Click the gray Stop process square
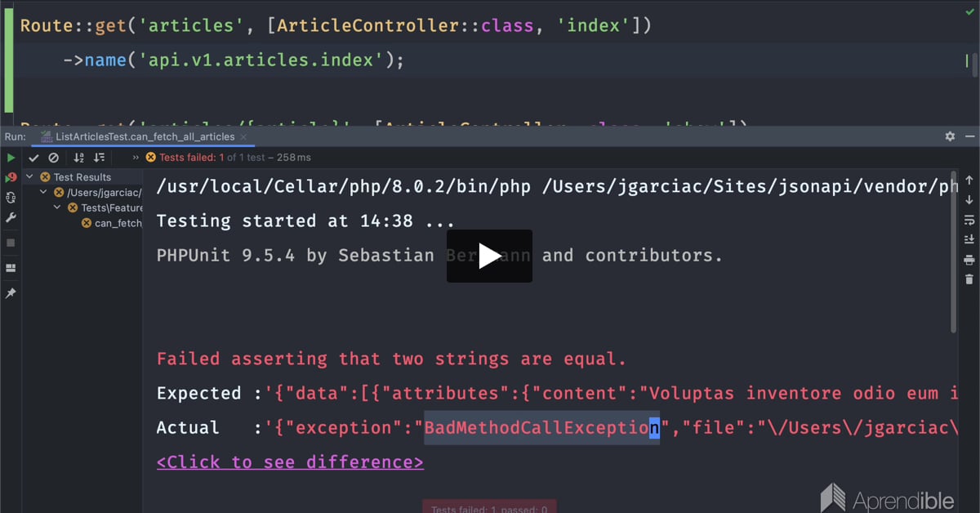The height and width of the screenshot is (513, 980). coord(11,243)
